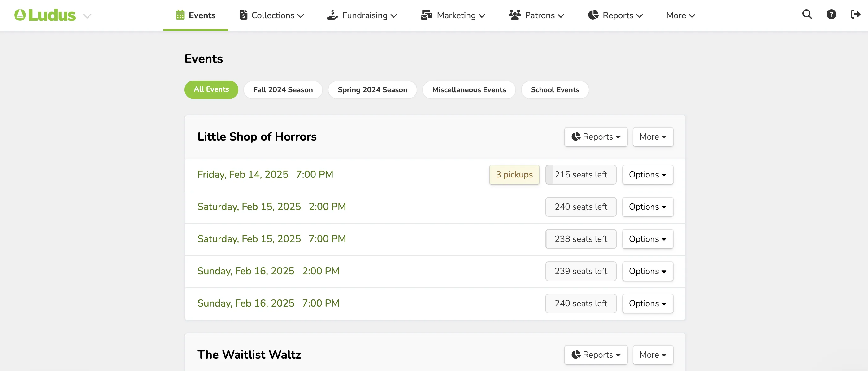Select the Spring 2024 Season filter
Screen dimensions: 868x371
pyautogui.click(x=372, y=89)
